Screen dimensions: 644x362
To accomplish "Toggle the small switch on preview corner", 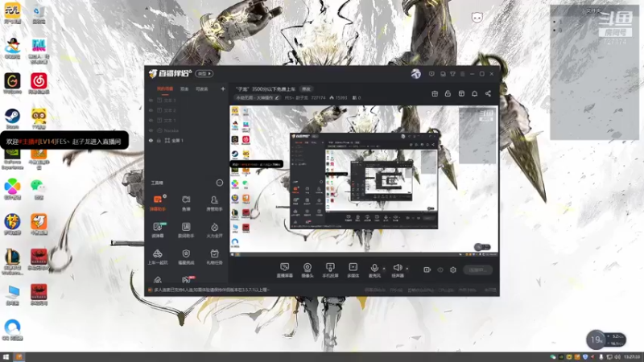I will coord(482,247).
